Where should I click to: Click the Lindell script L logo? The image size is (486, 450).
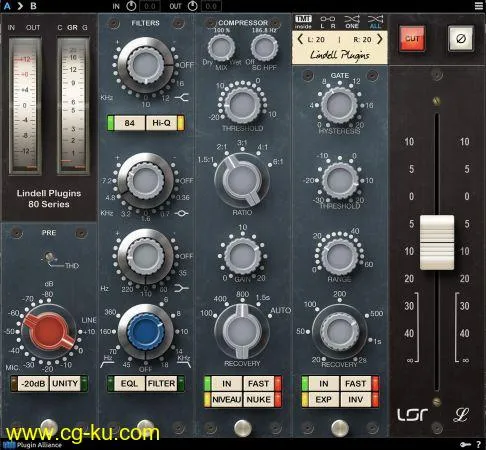point(461,415)
